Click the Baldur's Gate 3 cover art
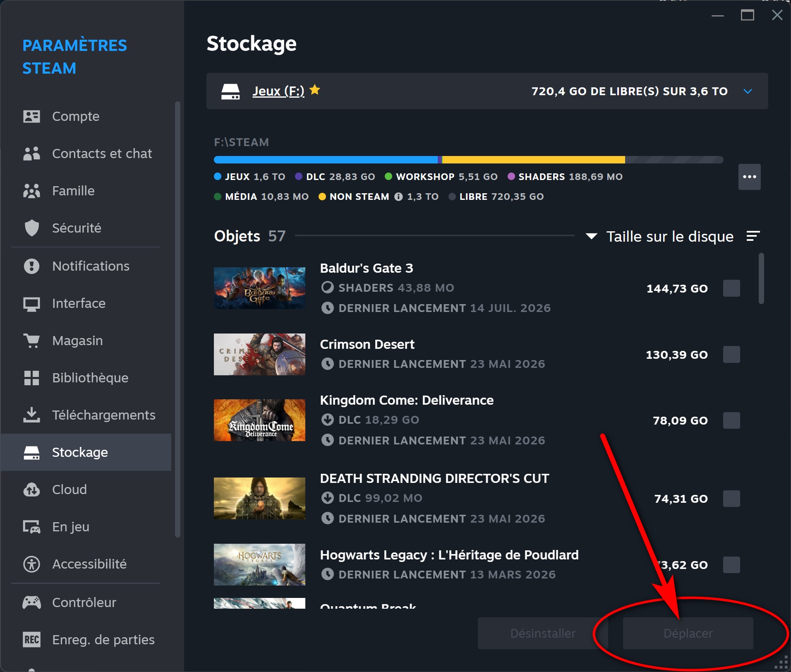 pyautogui.click(x=259, y=288)
